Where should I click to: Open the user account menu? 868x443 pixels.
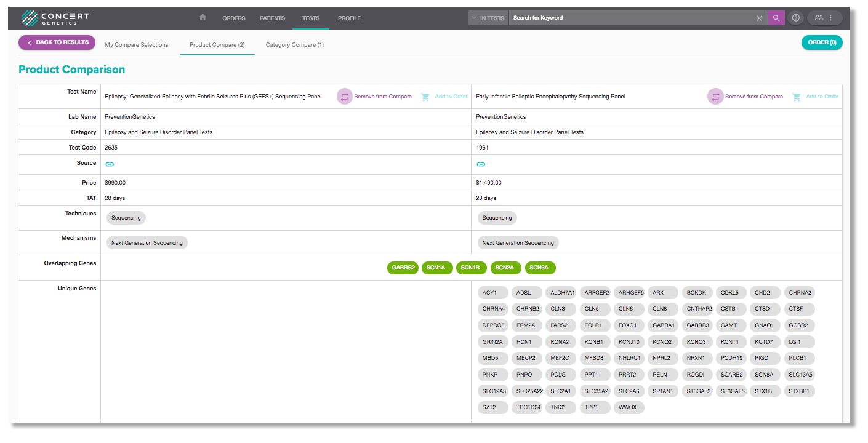pos(824,18)
